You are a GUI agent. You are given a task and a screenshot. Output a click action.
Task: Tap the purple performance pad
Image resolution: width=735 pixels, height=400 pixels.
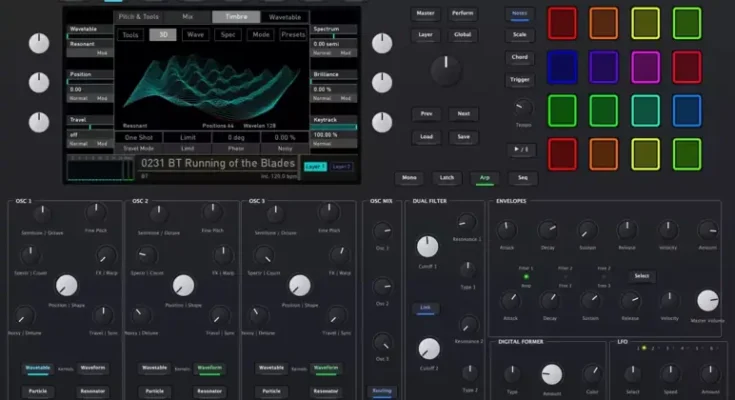point(603,67)
